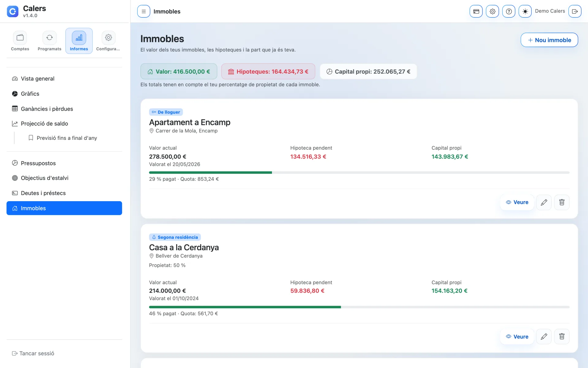Click the Capital propi total chip

click(368, 71)
